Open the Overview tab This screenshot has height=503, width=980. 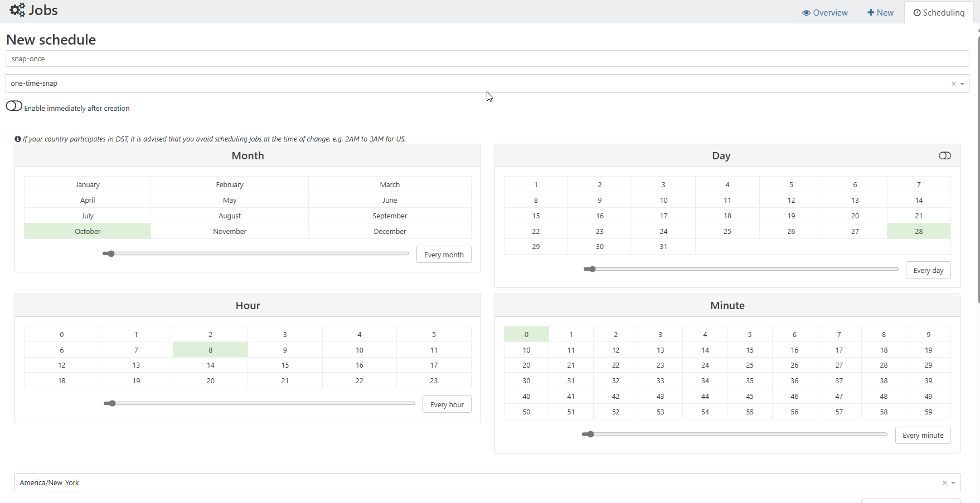coord(824,13)
